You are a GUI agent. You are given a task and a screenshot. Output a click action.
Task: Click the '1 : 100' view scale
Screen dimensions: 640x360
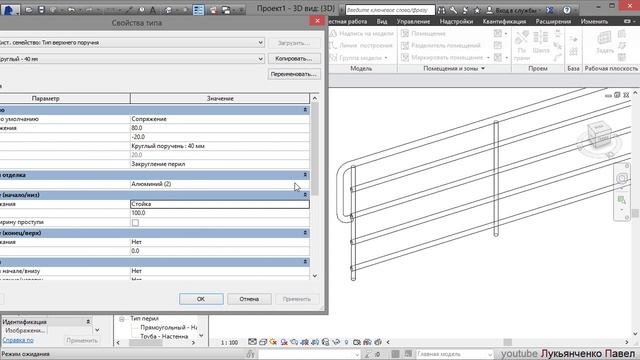tap(229, 342)
